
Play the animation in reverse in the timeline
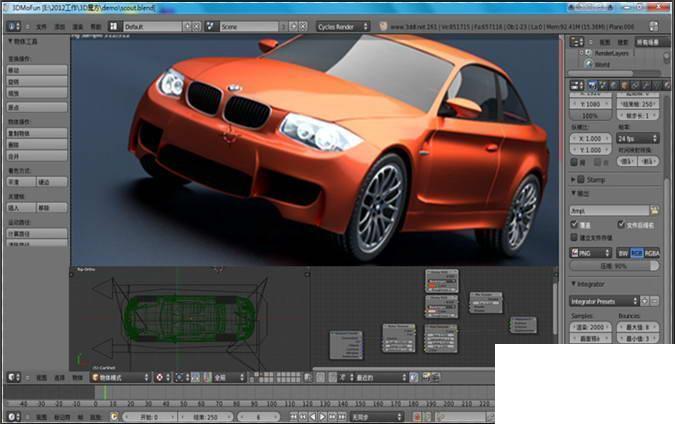pos(313,417)
